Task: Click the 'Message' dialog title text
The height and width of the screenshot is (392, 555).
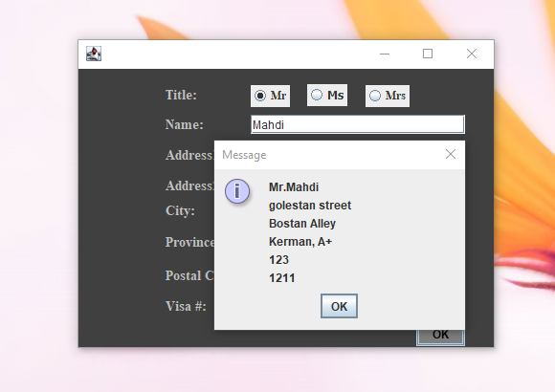Action: pos(244,155)
